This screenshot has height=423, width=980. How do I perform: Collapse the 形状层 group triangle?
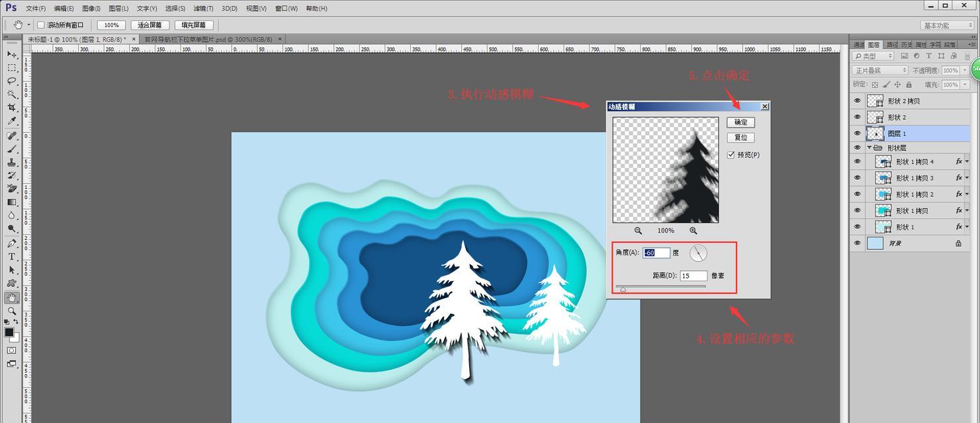pyautogui.click(x=869, y=148)
